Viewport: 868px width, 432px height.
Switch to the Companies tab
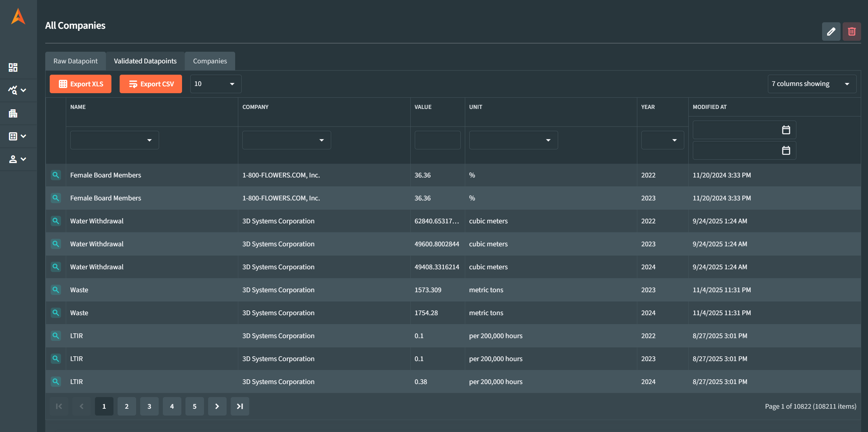click(x=210, y=61)
